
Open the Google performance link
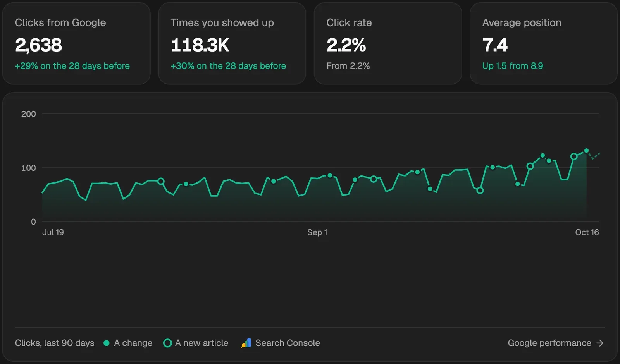tap(555, 343)
